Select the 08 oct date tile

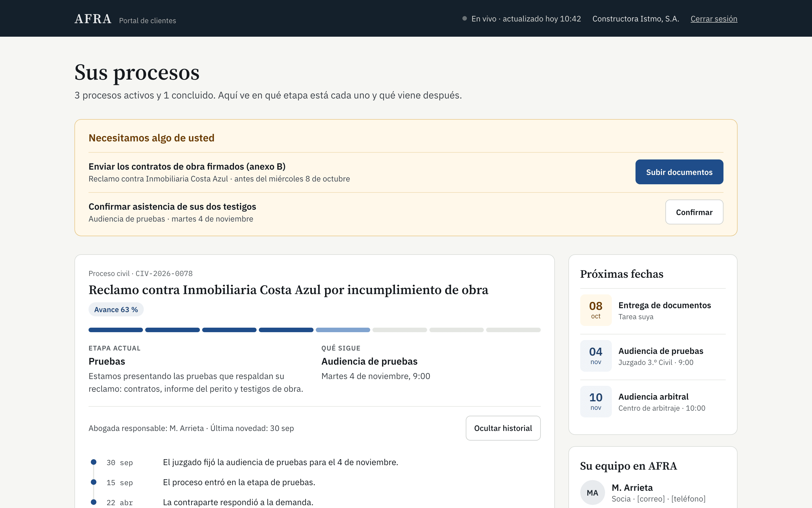[596, 310]
